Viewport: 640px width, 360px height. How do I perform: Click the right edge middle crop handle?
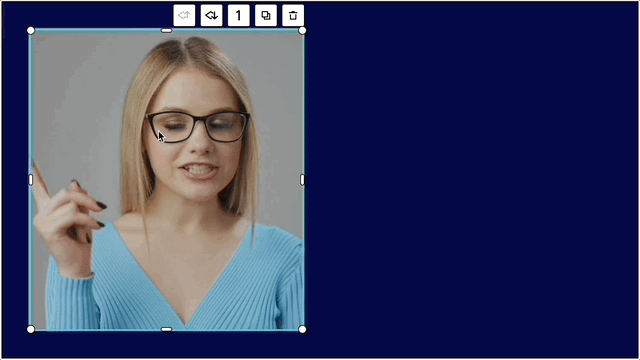point(302,180)
